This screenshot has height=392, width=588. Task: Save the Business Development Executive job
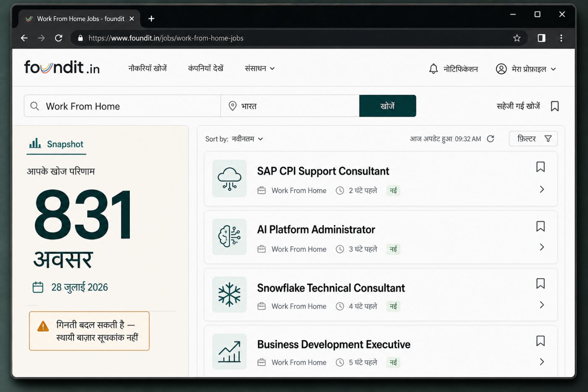tap(541, 341)
